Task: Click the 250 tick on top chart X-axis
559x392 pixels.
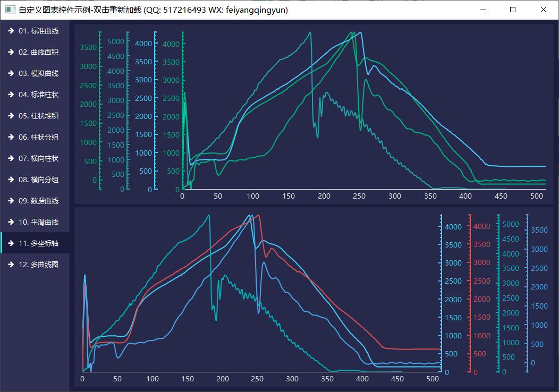Action: tap(359, 197)
